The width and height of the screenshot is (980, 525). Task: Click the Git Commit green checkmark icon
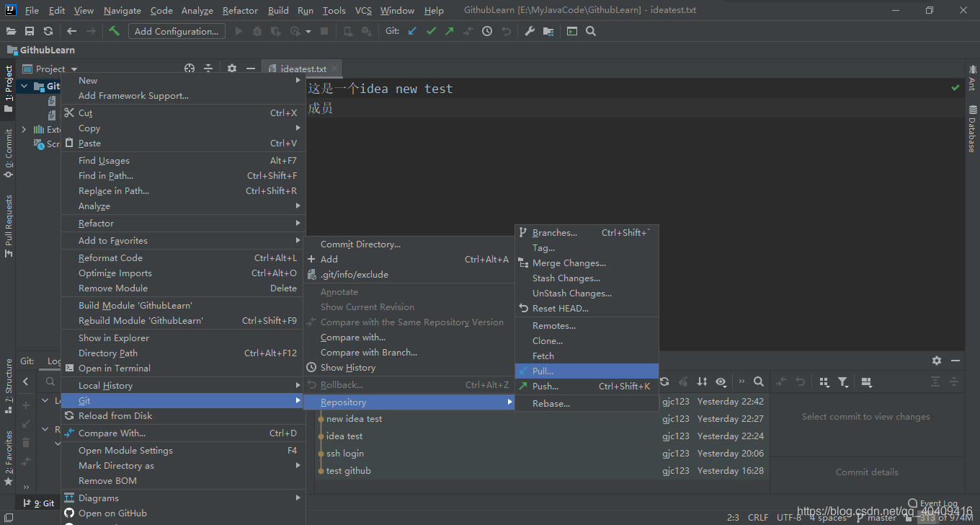click(x=431, y=31)
